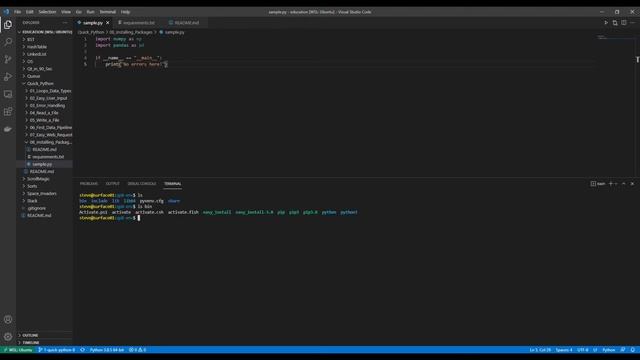640x360 pixels.
Task: Open VS Code logo window menu
Action: pos(6,12)
